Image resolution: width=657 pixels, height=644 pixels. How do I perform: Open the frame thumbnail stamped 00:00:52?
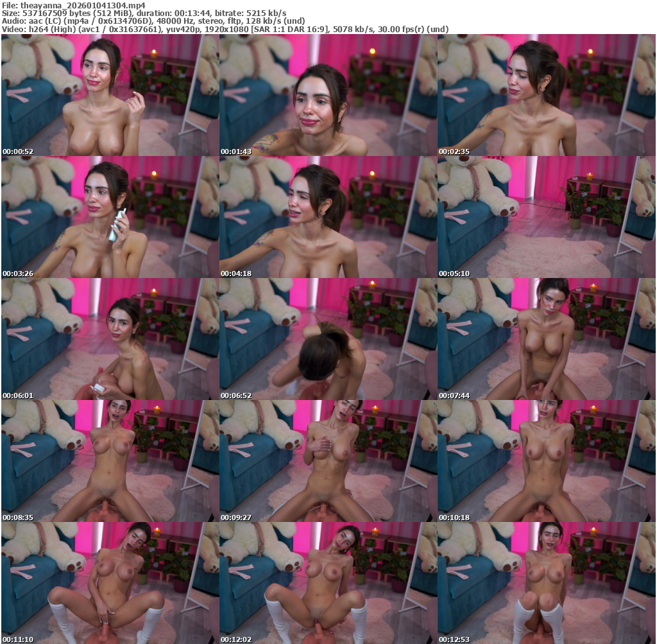point(110,95)
